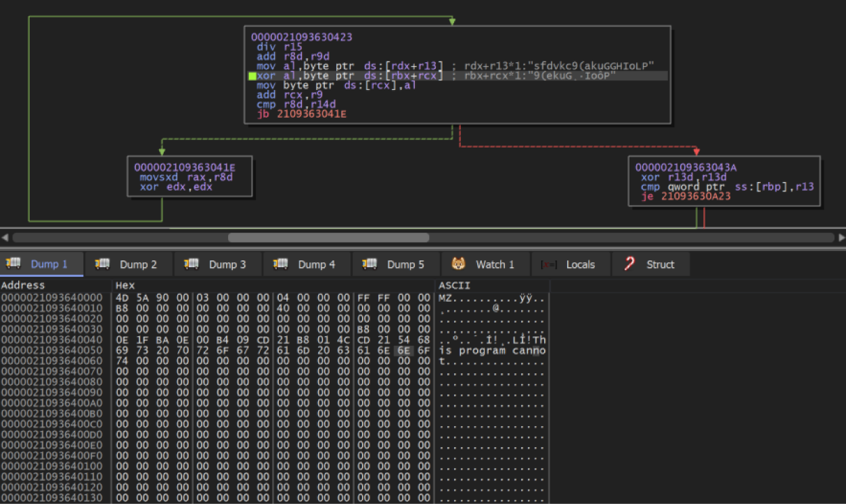Select the '4C' byte in row 0000021093640040

(342, 340)
